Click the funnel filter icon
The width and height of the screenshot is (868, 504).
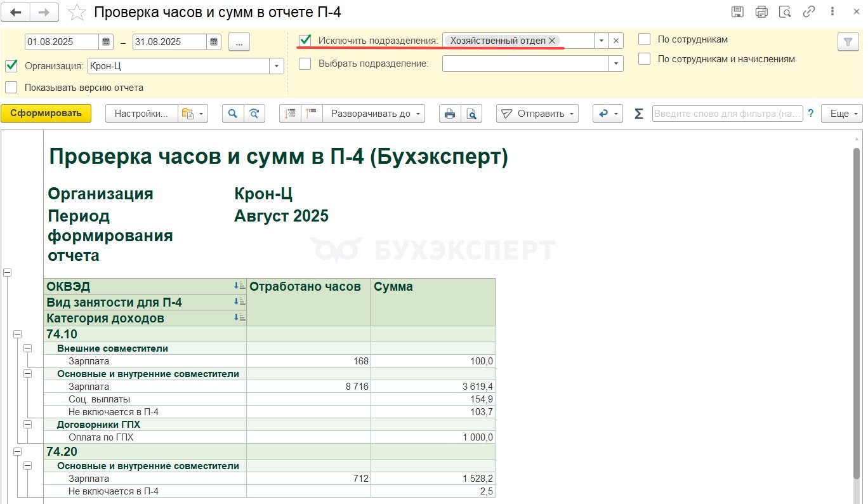[x=847, y=42]
